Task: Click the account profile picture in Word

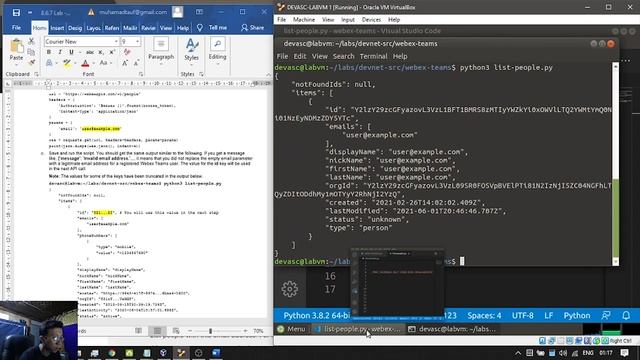Action: 178,12
